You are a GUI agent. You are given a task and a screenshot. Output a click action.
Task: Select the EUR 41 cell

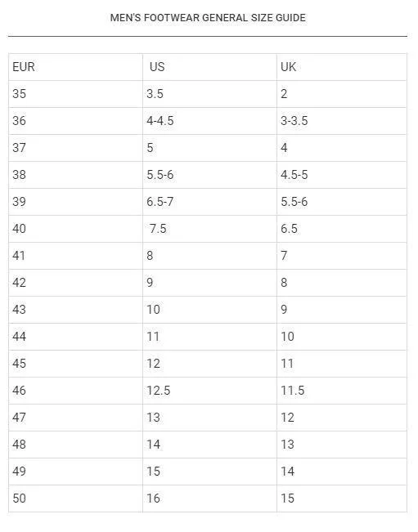76,256
